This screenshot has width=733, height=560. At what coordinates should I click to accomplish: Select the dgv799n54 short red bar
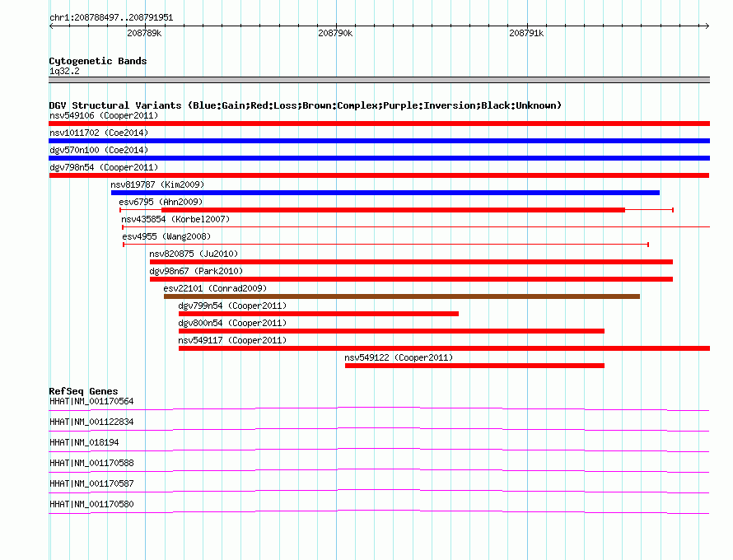319,314
